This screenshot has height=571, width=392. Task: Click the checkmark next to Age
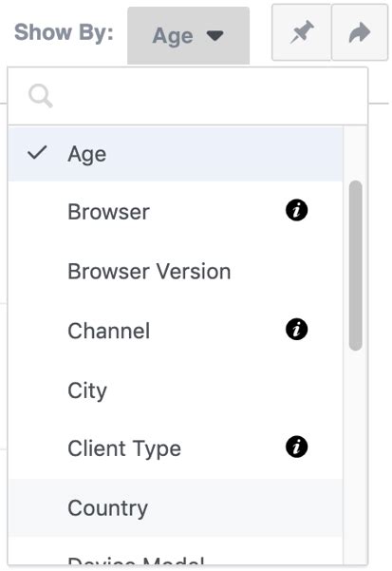click(37, 153)
